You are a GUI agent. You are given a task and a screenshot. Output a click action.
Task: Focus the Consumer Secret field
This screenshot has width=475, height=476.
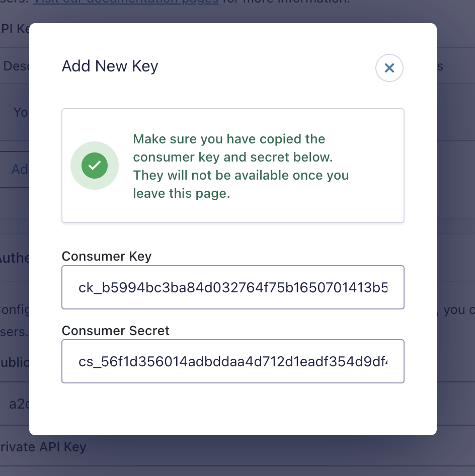(233, 361)
